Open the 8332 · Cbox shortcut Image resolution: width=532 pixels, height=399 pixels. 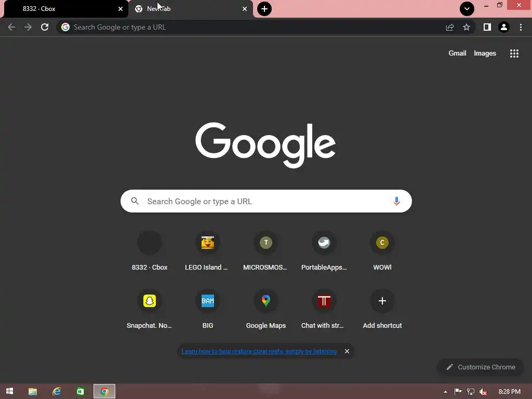coord(149,251)
